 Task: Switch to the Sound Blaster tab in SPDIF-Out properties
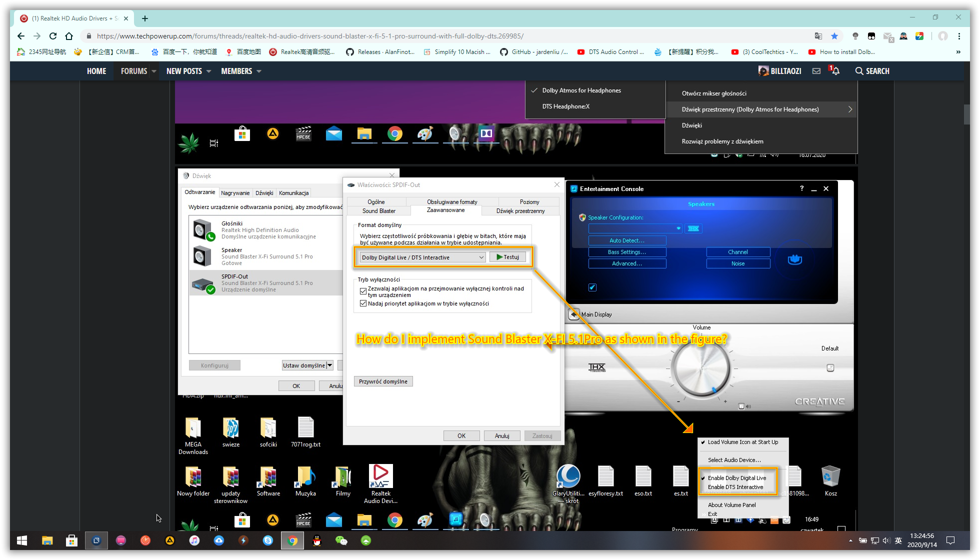(379, 211)
